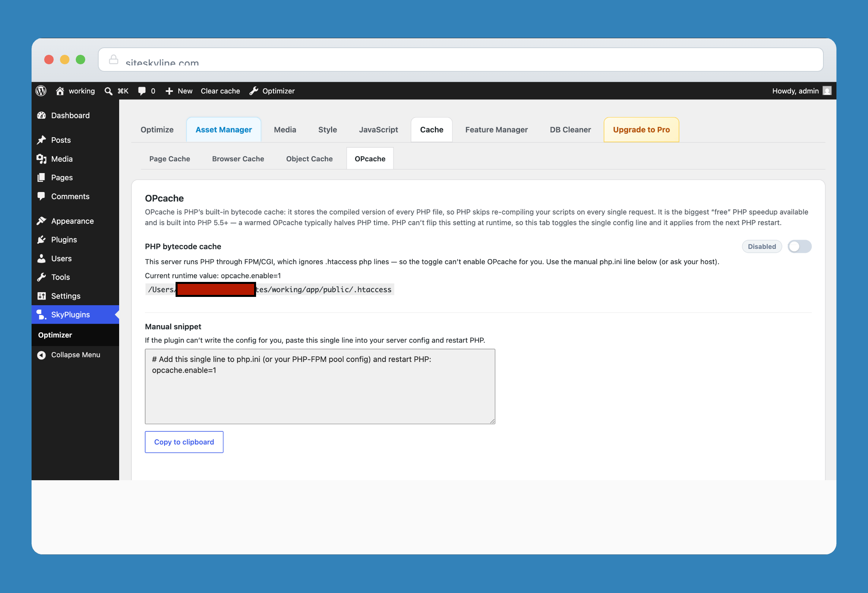Switch to Page Cache sub-tab
Image resolution: width=868 pixels, height=593 pixels.
[x=170, y=159]
